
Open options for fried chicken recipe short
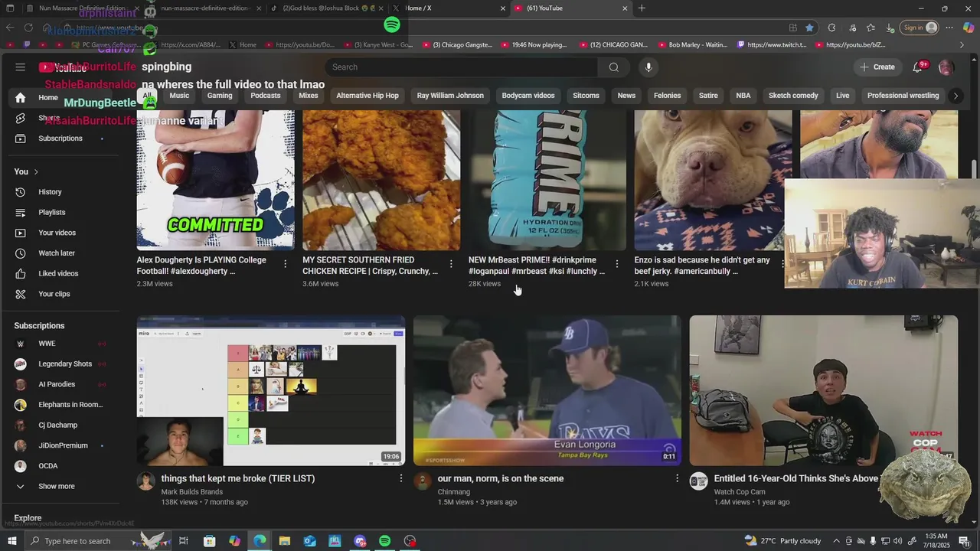tap(451, 264)
